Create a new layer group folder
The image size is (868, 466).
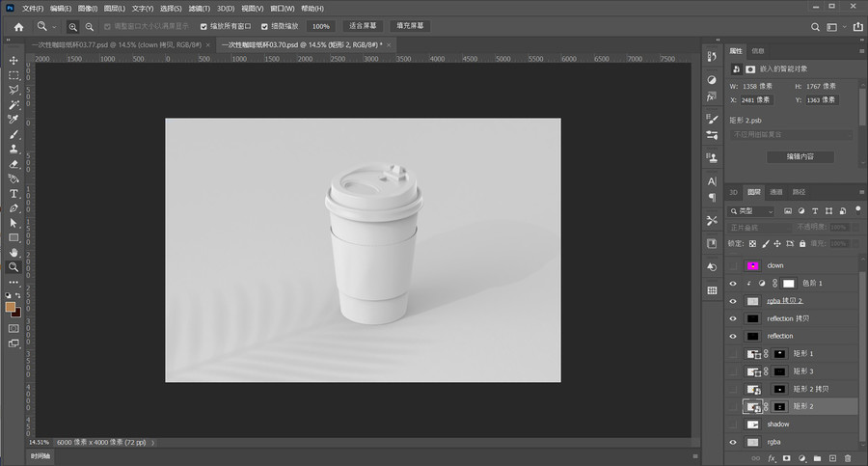[x=817, y=458]
